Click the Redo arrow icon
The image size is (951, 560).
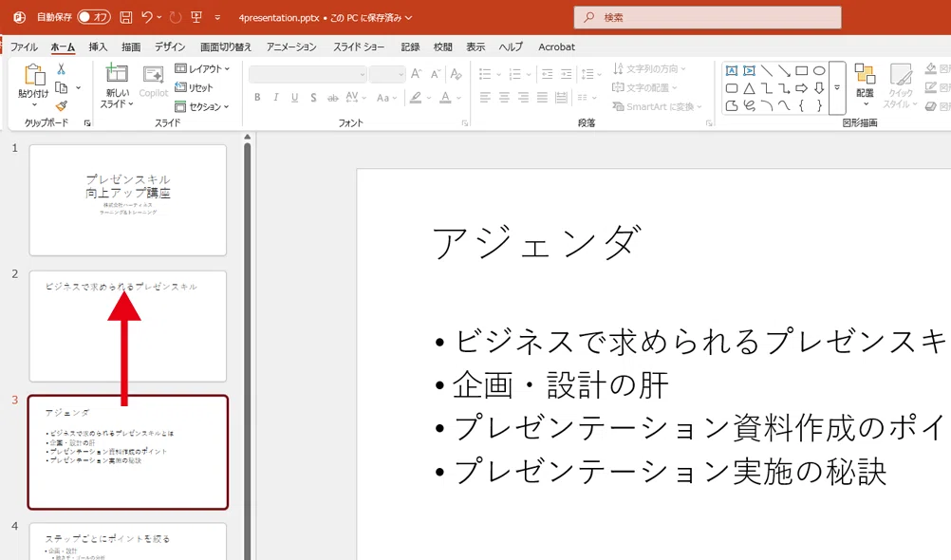click(x=176, y=18)
